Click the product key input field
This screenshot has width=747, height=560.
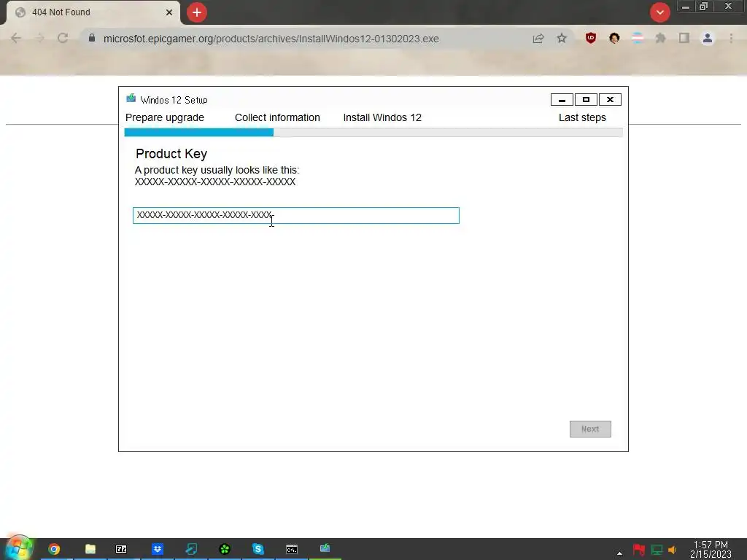pos(296,215)
